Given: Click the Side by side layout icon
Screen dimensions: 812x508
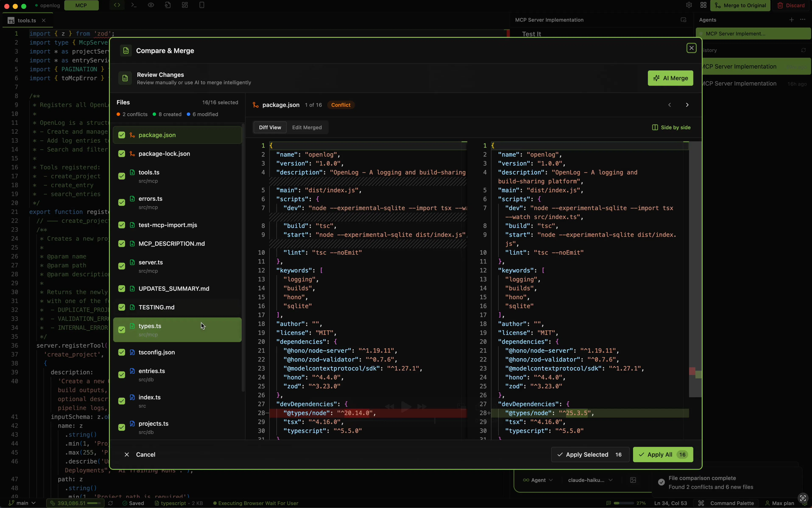Looking at the screenshot, I should point(654,127).
